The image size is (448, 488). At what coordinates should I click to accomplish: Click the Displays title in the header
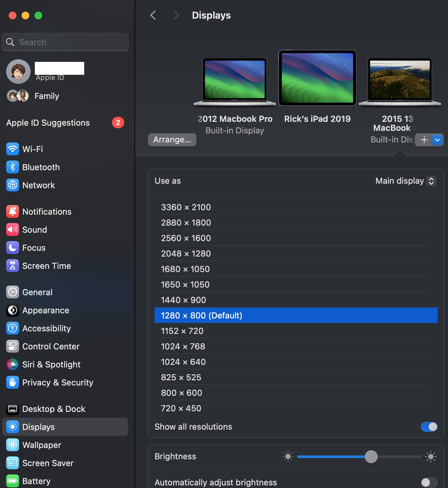(211, 15)
